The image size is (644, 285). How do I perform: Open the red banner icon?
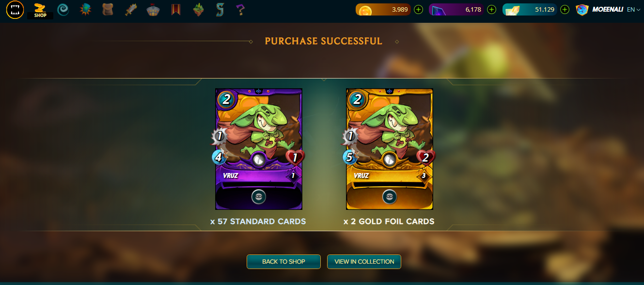pos(176,9)
